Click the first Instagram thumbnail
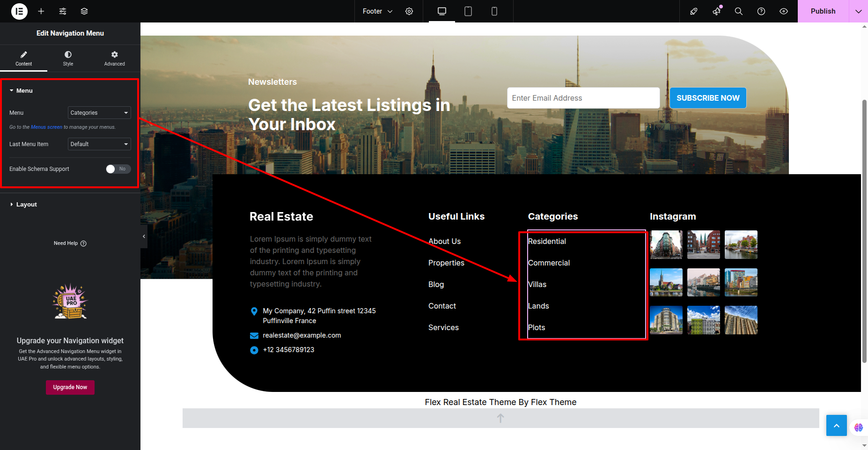Viewport: 868px width, 450px height. (666, 244)
